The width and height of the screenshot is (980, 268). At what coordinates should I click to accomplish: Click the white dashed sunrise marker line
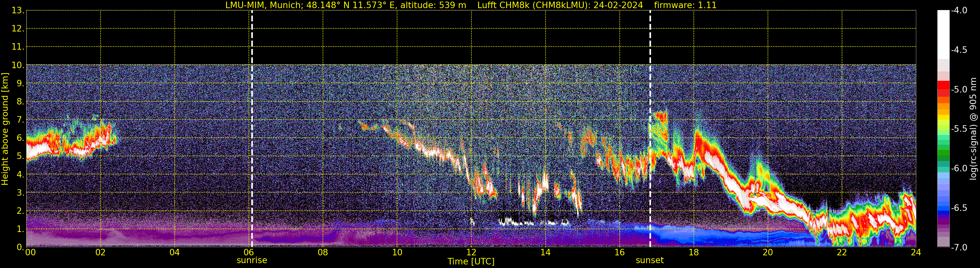click(x=252, y=129)
